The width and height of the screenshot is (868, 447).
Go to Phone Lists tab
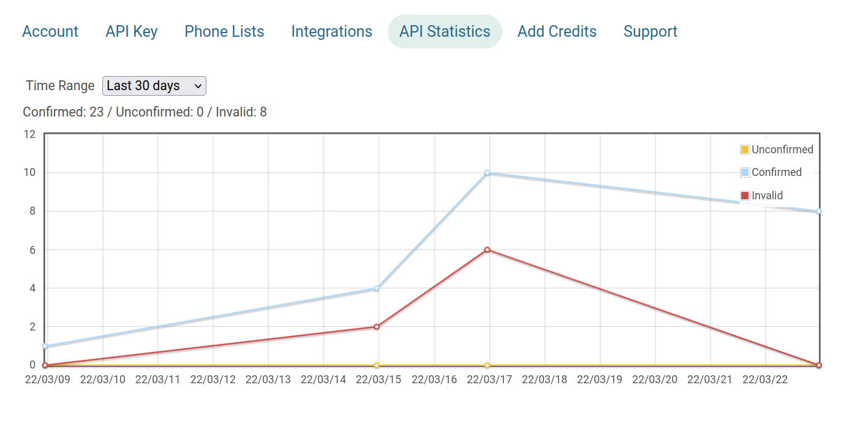(224, 31)
